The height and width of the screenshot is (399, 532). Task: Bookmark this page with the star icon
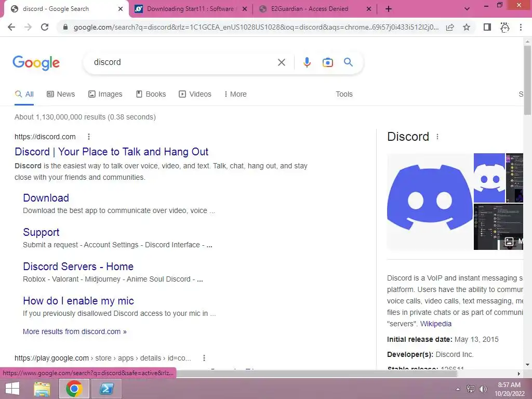click(467, 27)
